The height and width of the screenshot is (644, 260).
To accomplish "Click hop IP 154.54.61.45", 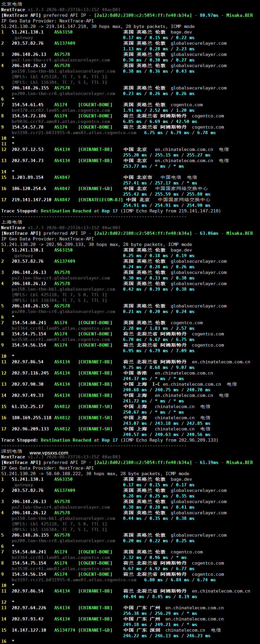I will (x=28, y=105).
